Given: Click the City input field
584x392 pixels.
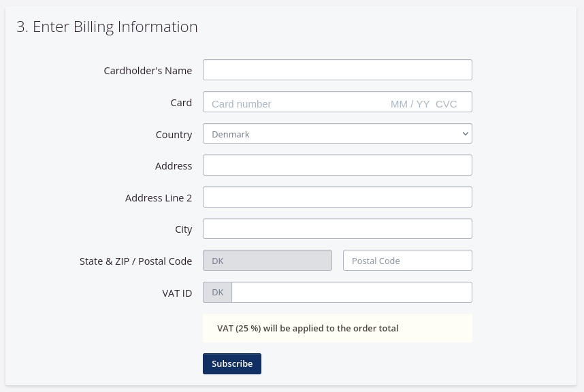Looking at the screenshot, I should [x=337, y=229].
